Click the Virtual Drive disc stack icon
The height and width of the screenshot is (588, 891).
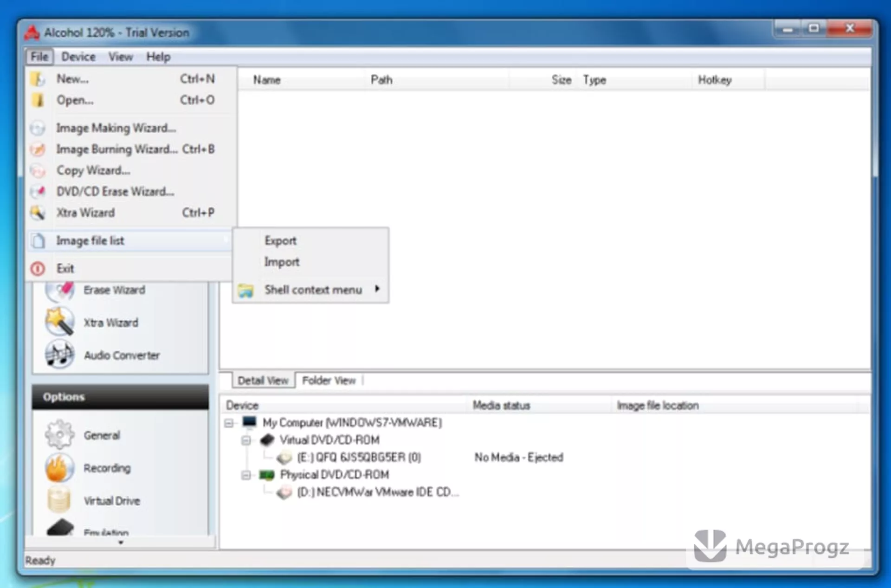[59, 500]
